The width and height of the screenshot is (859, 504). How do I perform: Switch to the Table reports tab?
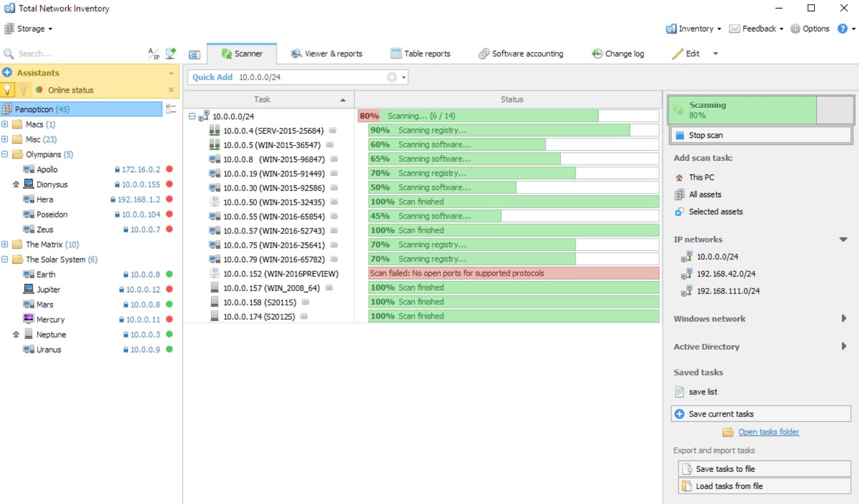click(421, 54)
